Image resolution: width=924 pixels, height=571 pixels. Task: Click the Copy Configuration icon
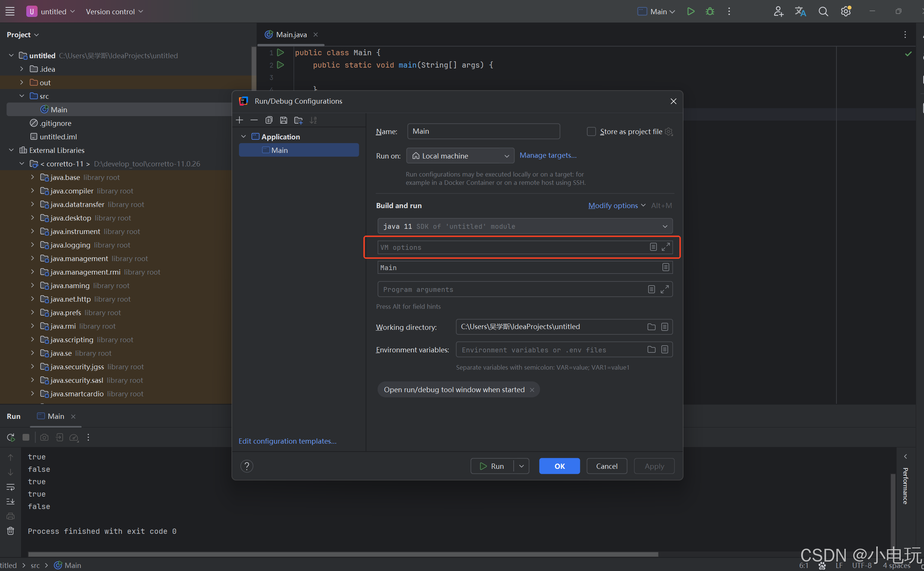click(269, 120)
